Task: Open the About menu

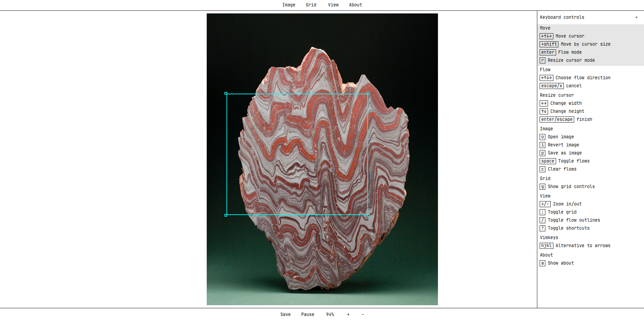Action: pos(355,5)
